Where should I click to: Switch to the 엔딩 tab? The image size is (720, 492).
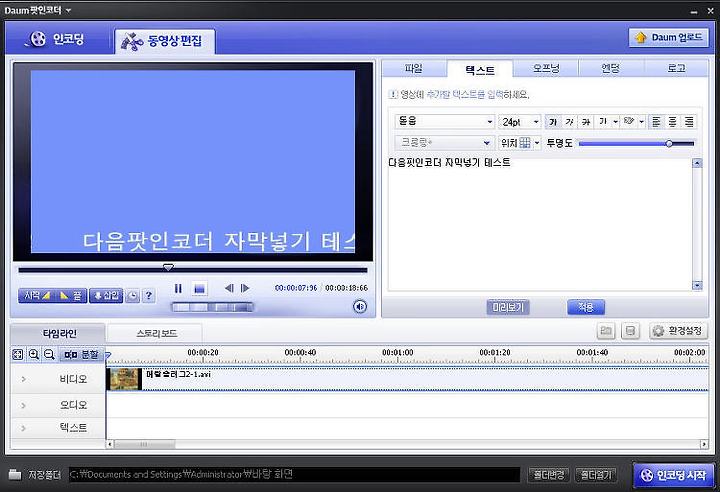click(611, 69)
